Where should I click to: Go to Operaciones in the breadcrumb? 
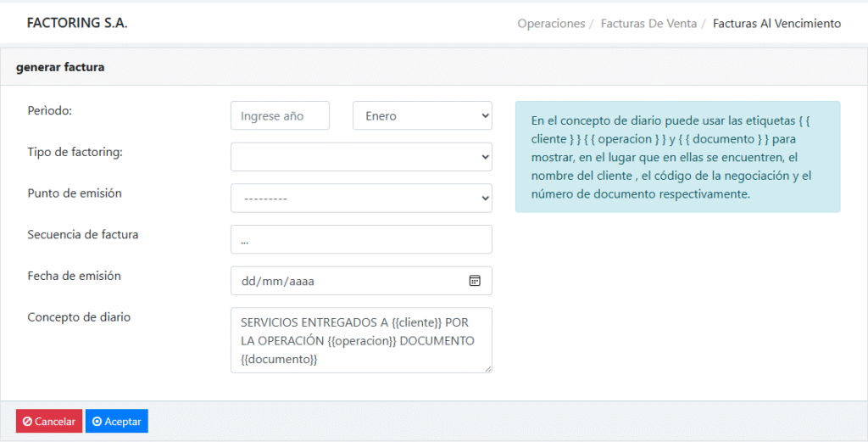pos(551,24)
